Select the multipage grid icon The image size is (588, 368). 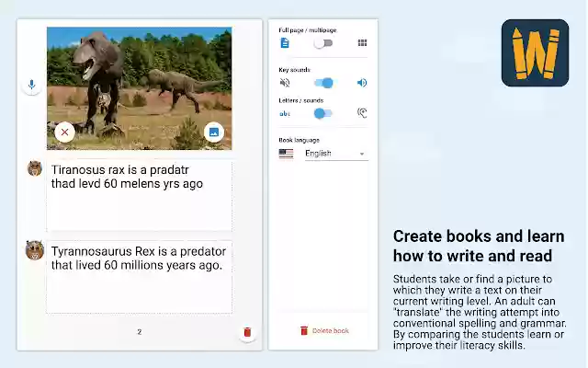click(x=362, y=43)
